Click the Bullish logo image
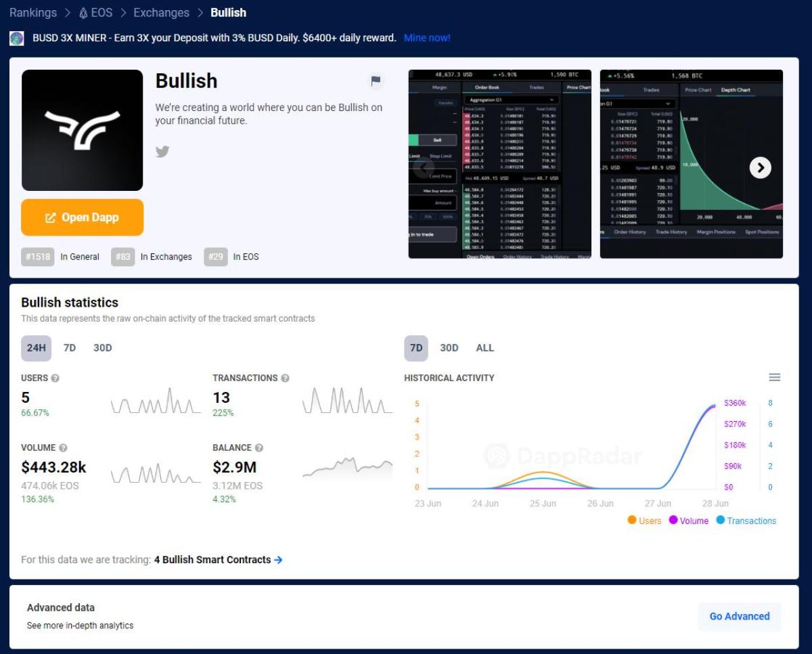Screen dimensions: 812x654 pyautogui.click(x=83, y=130)
